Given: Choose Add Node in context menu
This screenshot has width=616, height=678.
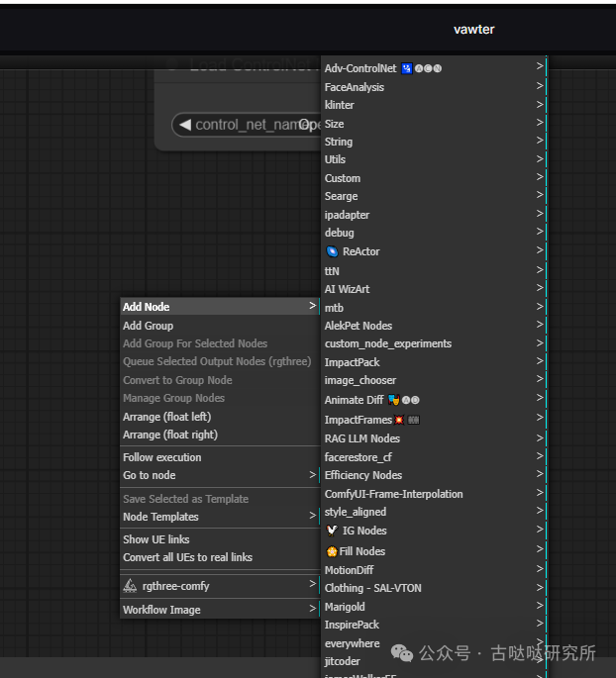Looking at the screenshot, I should pyautogui.click(x=220, y=307).
